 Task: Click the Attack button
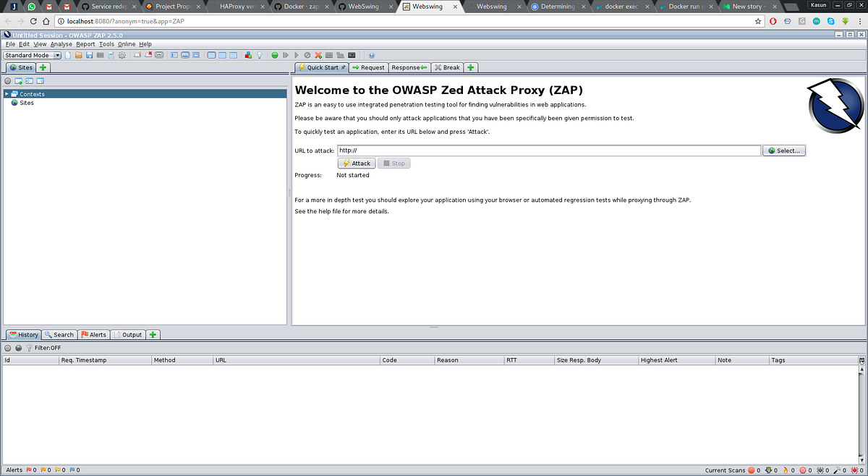(x=355, y=163)
